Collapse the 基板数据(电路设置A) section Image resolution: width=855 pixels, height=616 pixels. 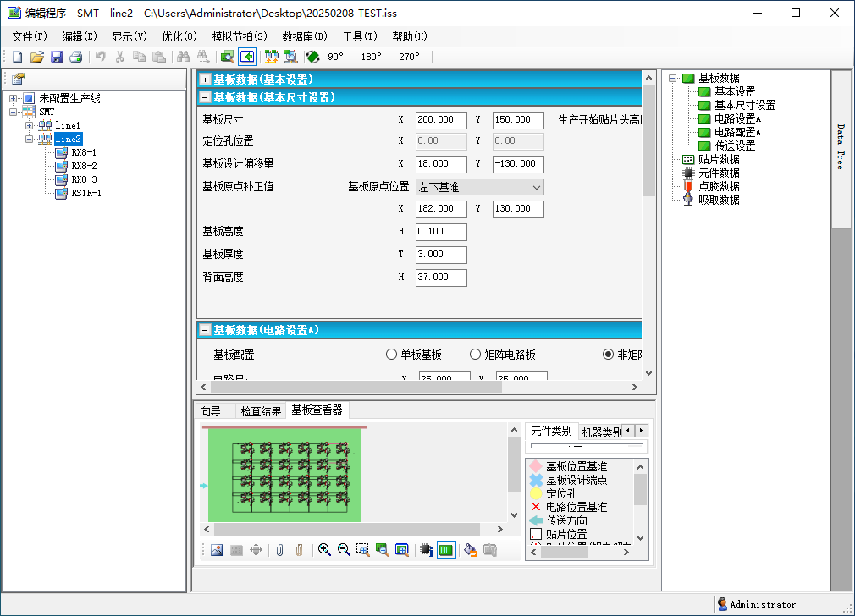click(205, 330)
